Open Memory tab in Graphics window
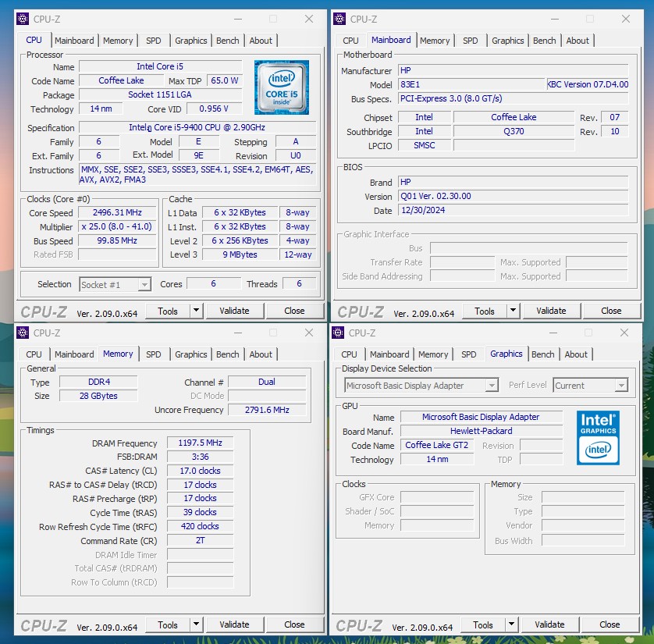The width and height of the screenshot is (654, 644). [x=433, y=354]
